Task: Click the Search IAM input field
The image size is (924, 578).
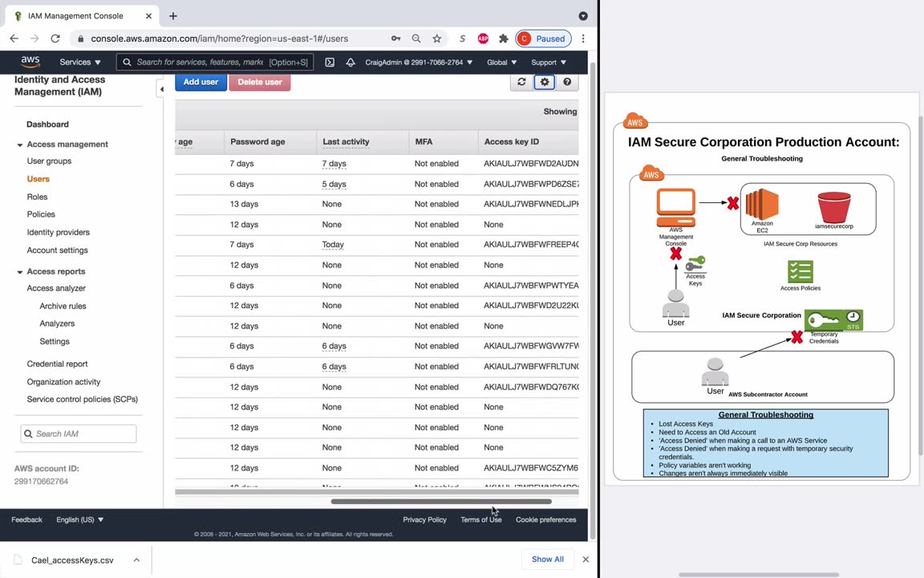Action: coord(79,433)
